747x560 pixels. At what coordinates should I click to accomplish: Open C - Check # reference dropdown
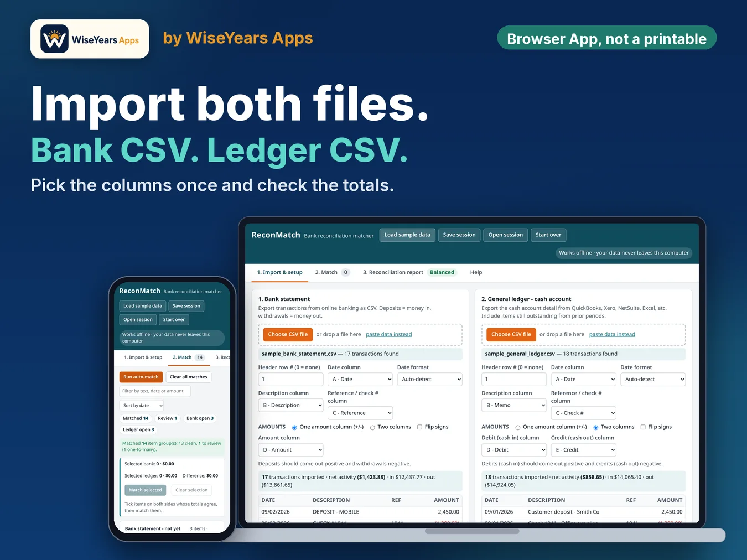(584, 413)
